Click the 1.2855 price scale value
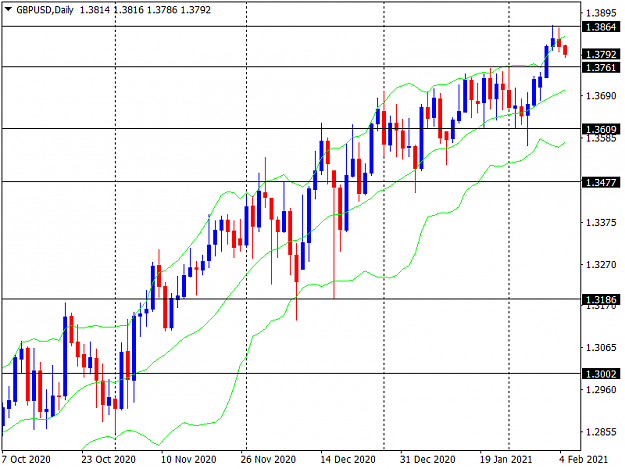Screen dimensions: 625x469 click(x=601, y=432)
